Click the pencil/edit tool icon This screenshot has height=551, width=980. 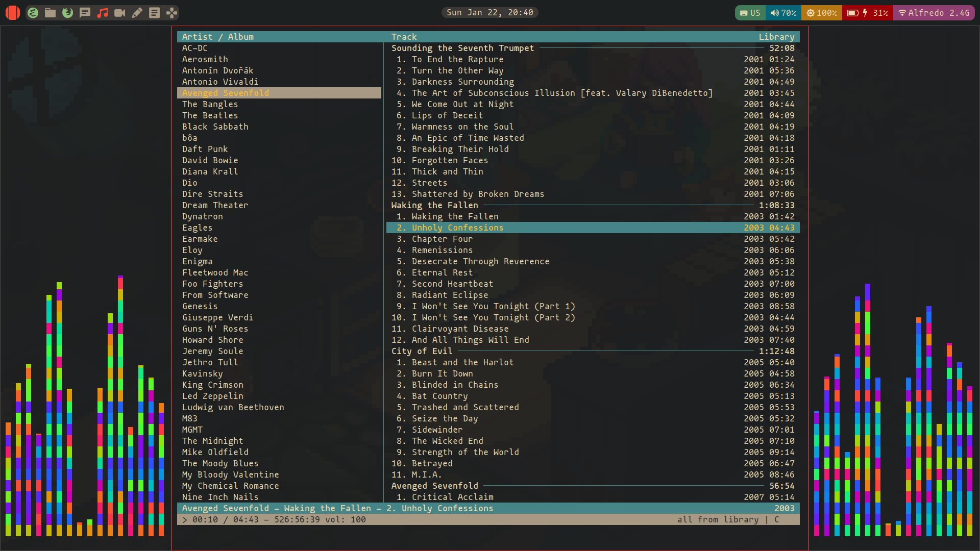(137, 12)
